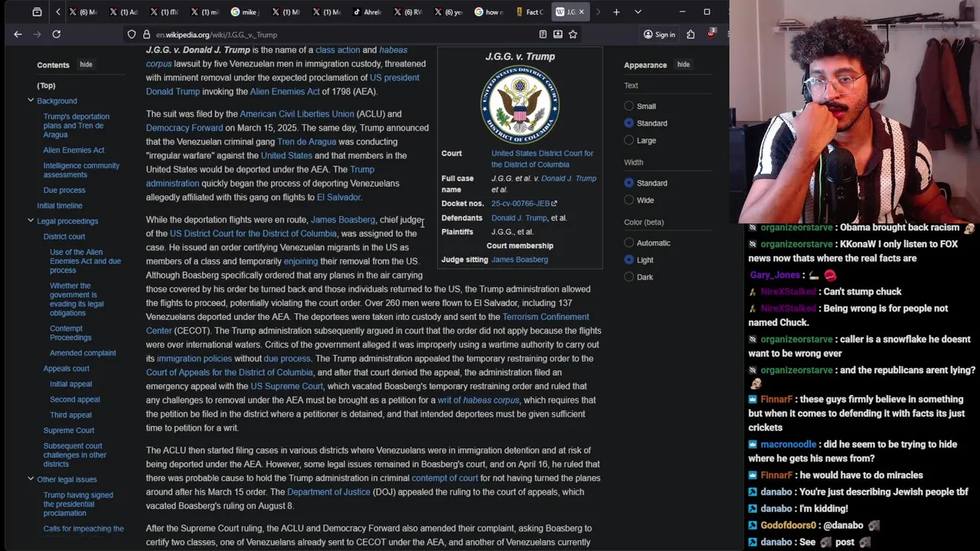Open James Boasberg link in infobox

coord(520,259)
